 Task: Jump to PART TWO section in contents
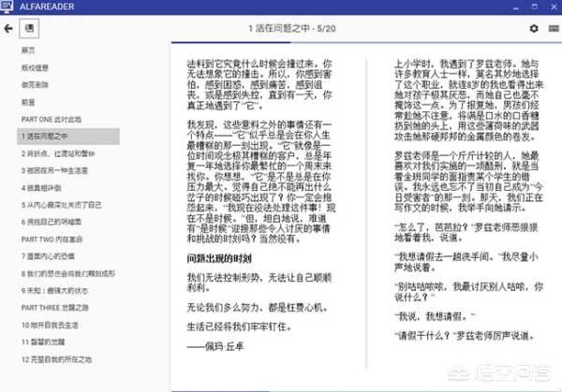52,240
